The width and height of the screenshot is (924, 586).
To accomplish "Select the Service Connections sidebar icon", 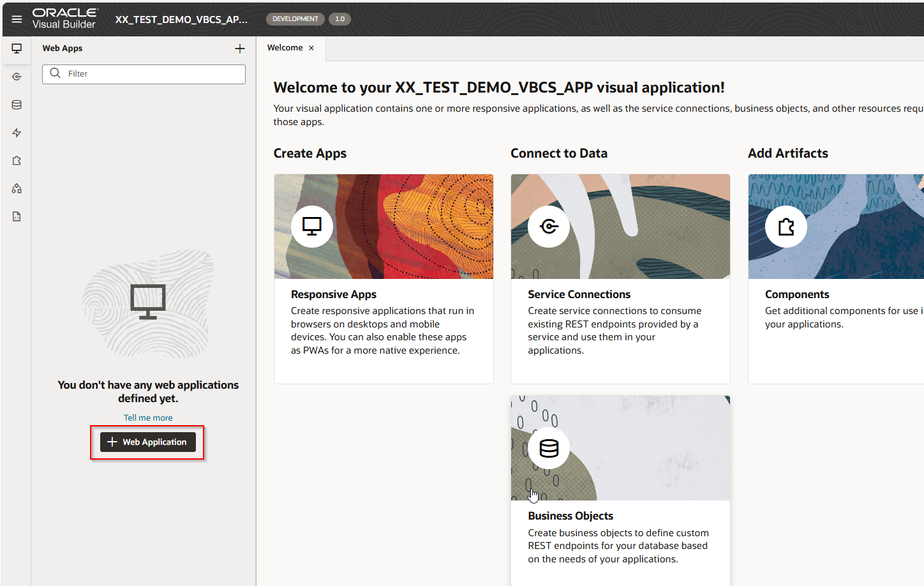I will click(16, 76).
